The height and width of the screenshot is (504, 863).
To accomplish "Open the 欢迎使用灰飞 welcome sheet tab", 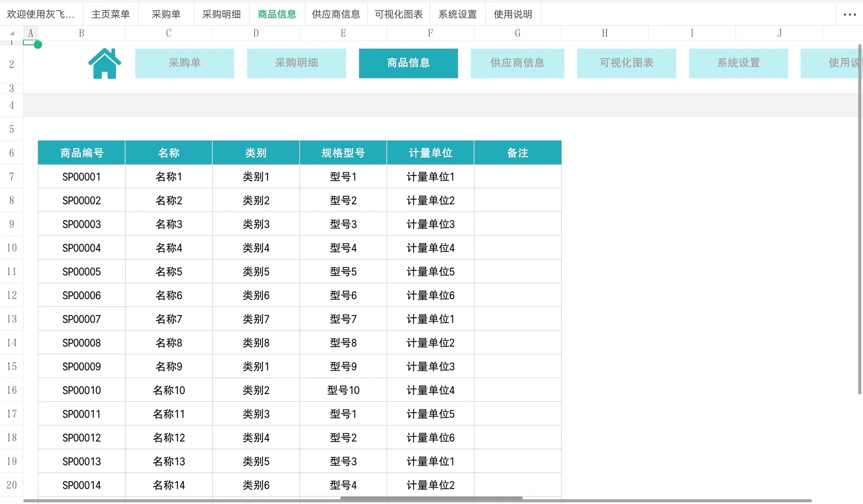I will (x=41, y=14).
